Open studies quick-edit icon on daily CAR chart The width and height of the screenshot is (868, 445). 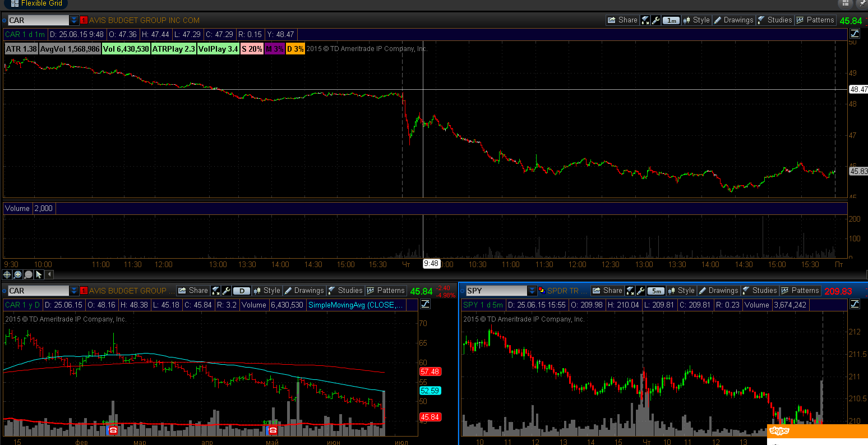[215, 291]
